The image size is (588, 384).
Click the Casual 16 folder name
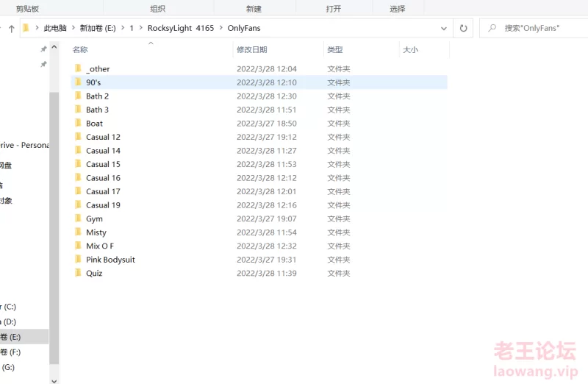click(x=103, y=177)
